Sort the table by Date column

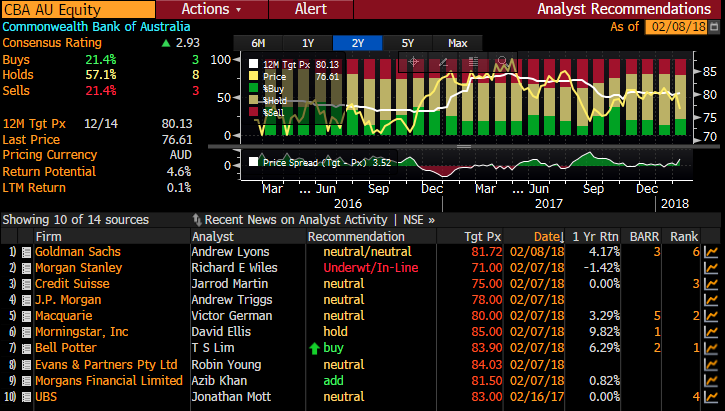click(x=549, y=237)
